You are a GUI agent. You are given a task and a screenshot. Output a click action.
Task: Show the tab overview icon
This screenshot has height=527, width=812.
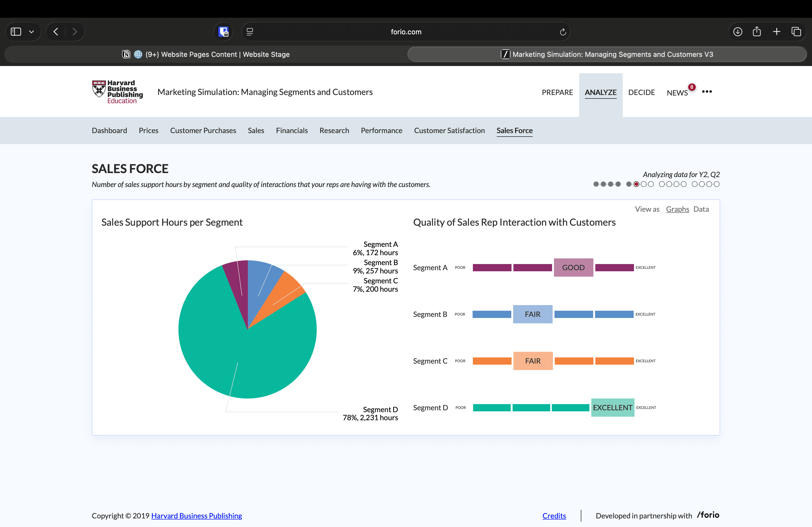click(x=796, y=32)
